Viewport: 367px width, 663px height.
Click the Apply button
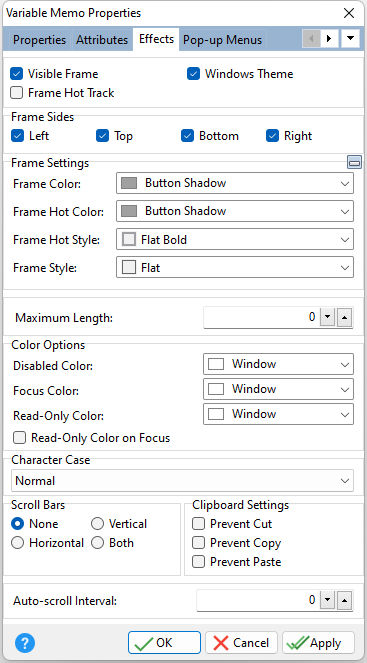(x=318, y=643)
